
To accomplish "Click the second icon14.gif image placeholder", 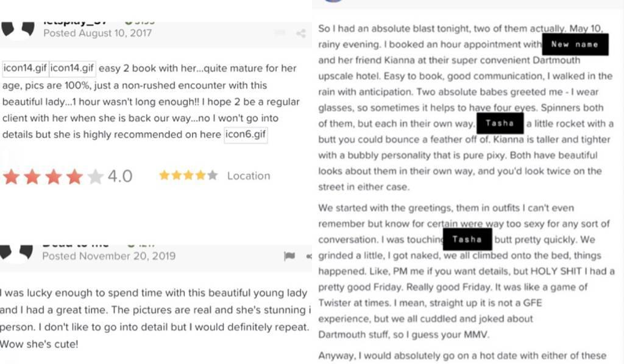I will click(x=72, y=68).
